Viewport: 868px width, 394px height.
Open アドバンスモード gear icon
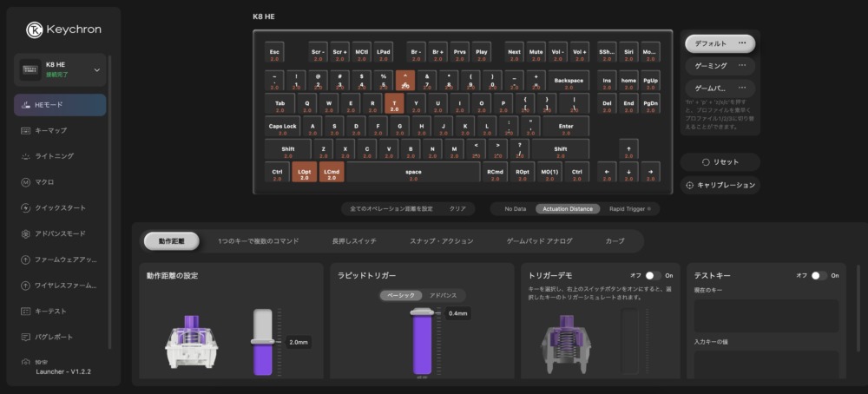[x=26, y=233]
